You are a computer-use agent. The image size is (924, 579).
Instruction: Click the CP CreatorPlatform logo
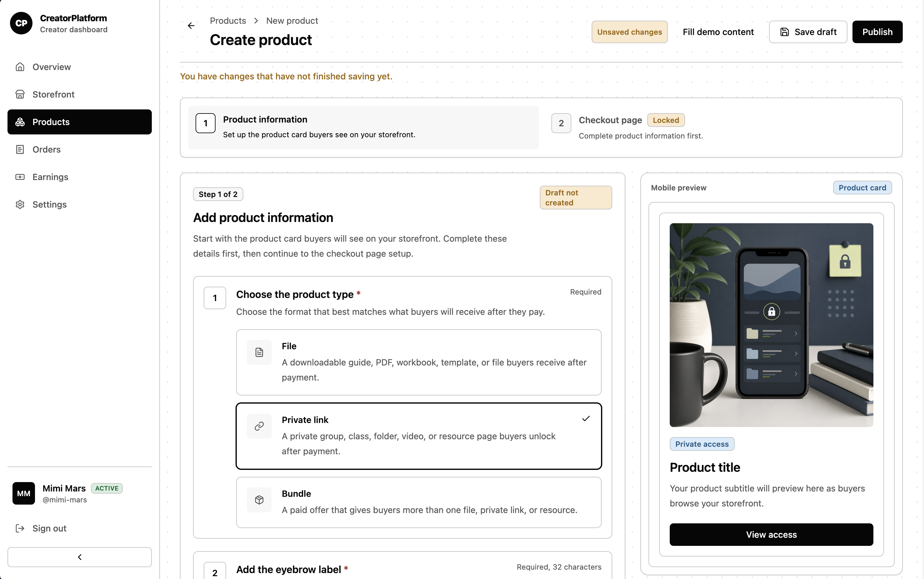pos(21,23)
